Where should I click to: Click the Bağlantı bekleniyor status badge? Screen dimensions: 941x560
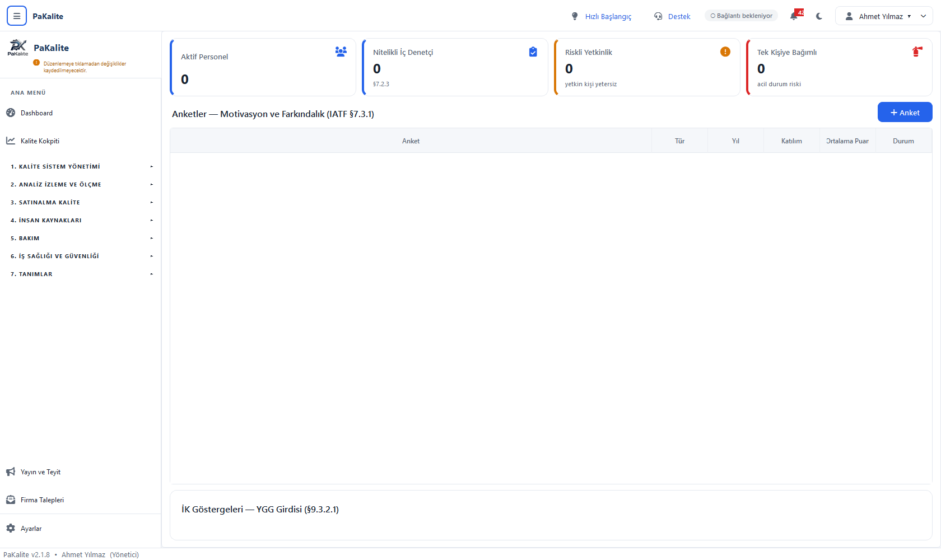click(x=741, y=16)
